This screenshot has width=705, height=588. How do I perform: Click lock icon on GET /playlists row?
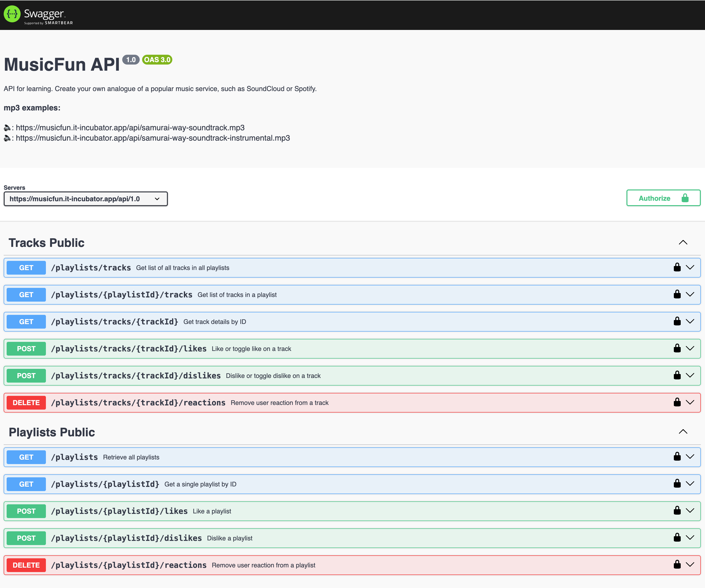click(677, 457)
